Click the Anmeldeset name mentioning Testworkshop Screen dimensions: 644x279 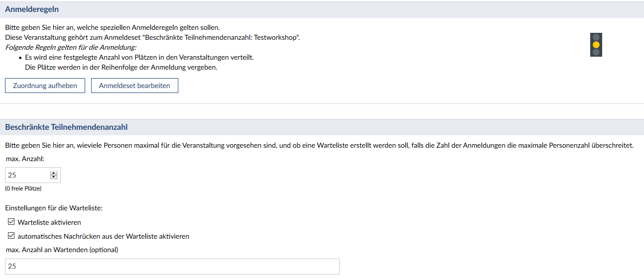click(x=221, y=37)
